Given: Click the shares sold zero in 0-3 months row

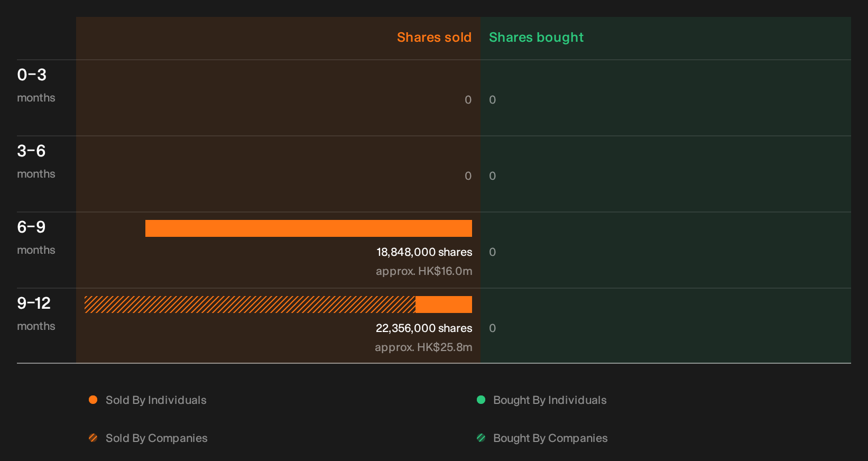Looking at the screenshot, I should pyautogui.click(x=468, y=100).
